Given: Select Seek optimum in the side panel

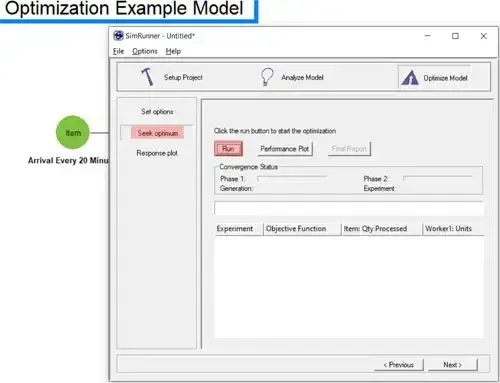Looking at the screenshot, I should click(157, 133).
